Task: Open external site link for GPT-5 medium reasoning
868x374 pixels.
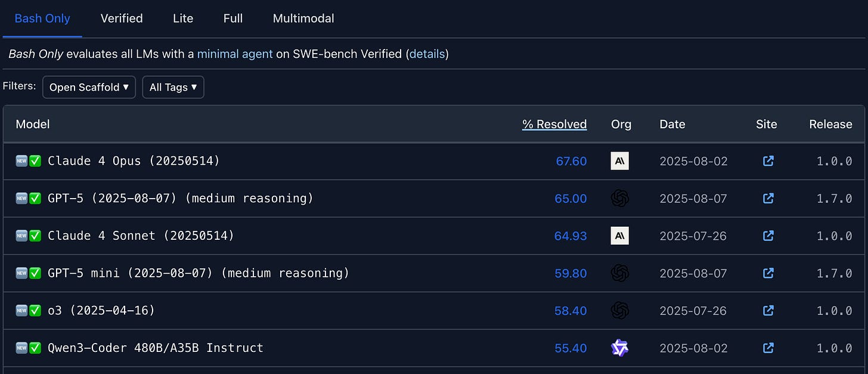Action: pyautogui.click(x=768, y=198)
